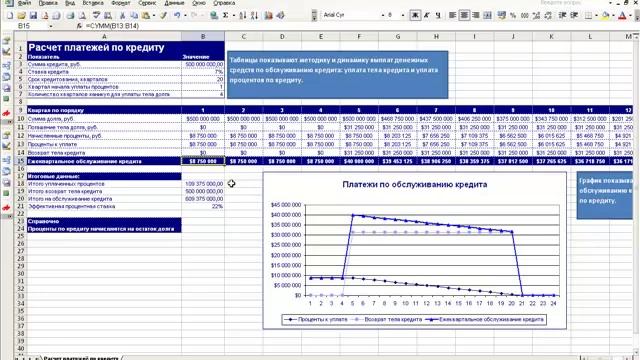Toggle align right
640x360 pixels.
point(476,16)
